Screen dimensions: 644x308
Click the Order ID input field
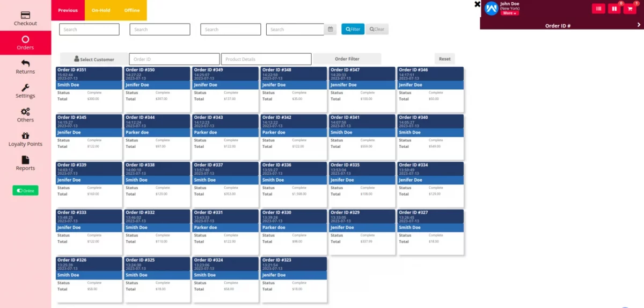tap(174, 59)
